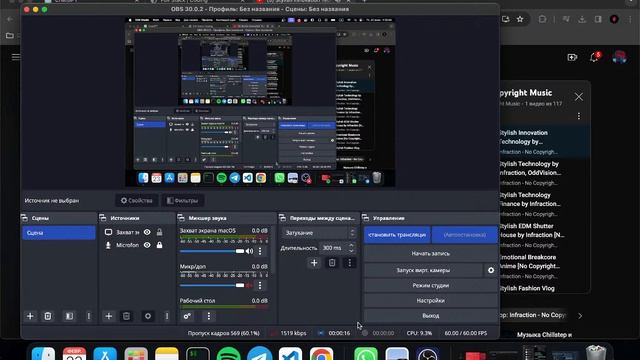640x360 pixels.
Task: Click the OBS preview canvas
Action: click(260, 102)
